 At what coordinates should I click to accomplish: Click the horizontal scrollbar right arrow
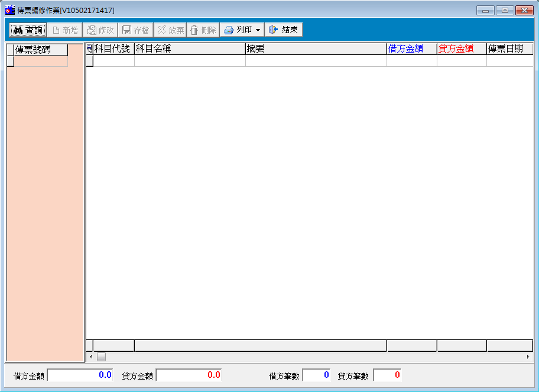(528, 357)
